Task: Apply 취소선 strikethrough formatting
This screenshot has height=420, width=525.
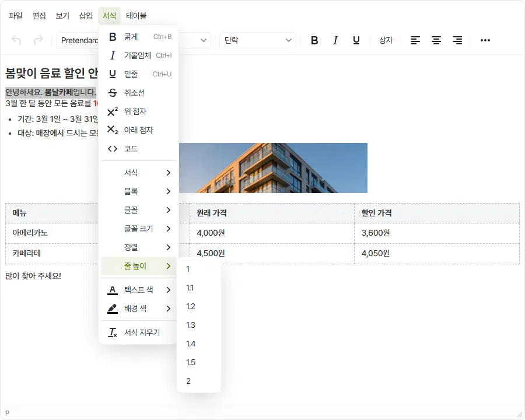Action: (x=139, y=93)
